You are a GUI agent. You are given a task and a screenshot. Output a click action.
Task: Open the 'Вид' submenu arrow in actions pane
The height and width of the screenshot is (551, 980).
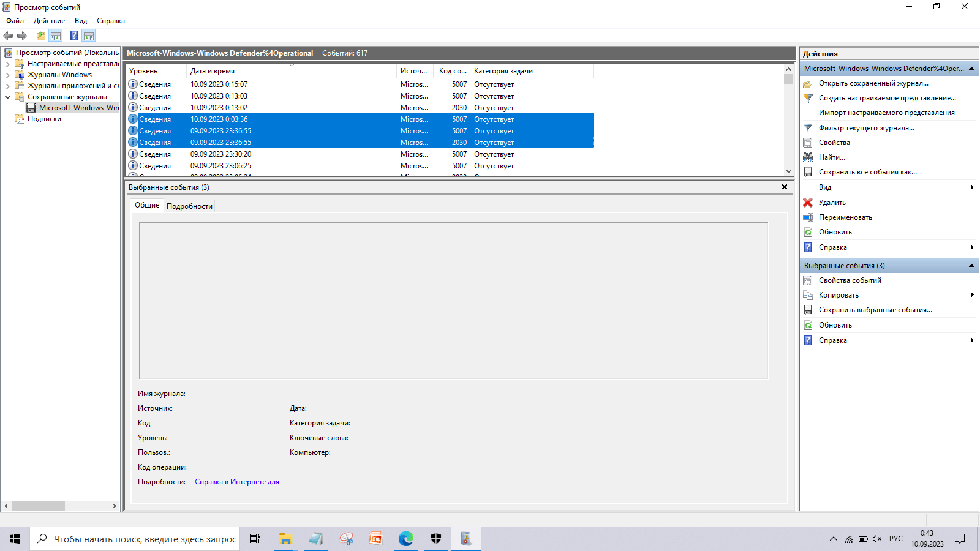pos(972,187)
